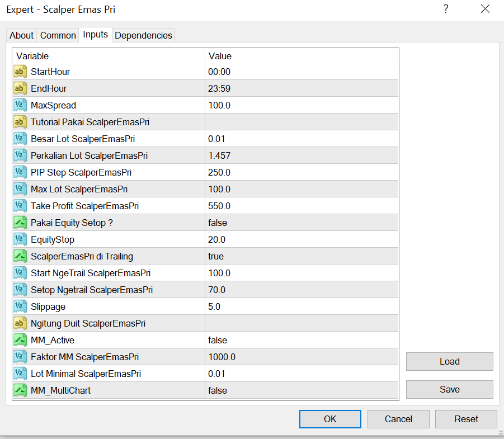Image resolution: width=504 pixels, height=439 pixels.
Task: Click the string icon beside StartHour
Action: click(20, 72)
